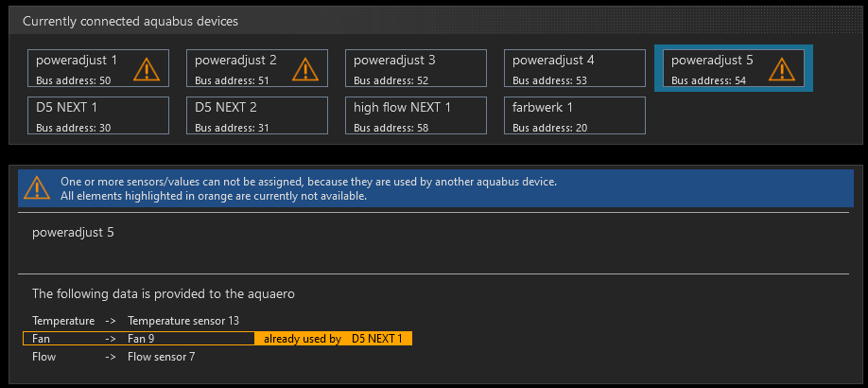Click warning icon on poweradjust 2 tile
The height and width of the screenshot is (388, 868).
pos(305,69)
